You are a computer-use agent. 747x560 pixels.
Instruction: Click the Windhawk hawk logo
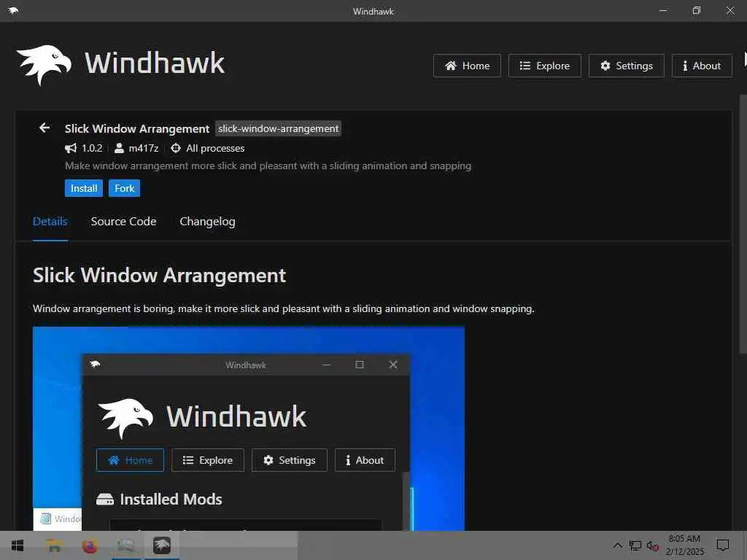44,64
